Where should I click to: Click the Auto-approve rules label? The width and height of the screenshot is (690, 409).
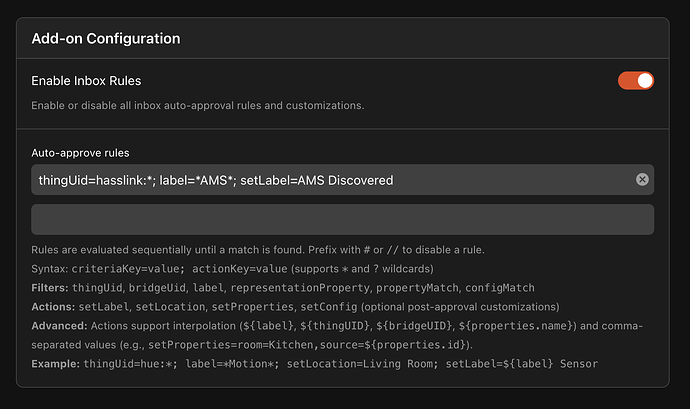click(x=80, y=153)
